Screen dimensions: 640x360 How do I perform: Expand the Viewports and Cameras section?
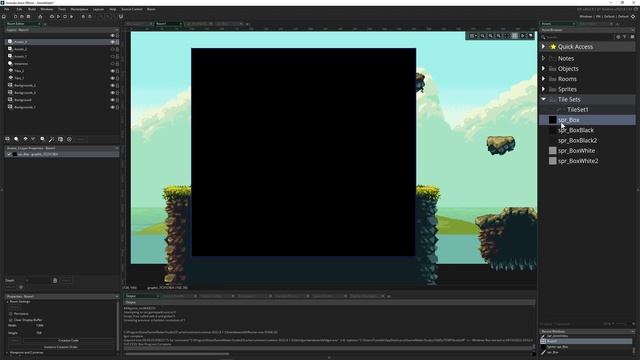click(7, 352)
